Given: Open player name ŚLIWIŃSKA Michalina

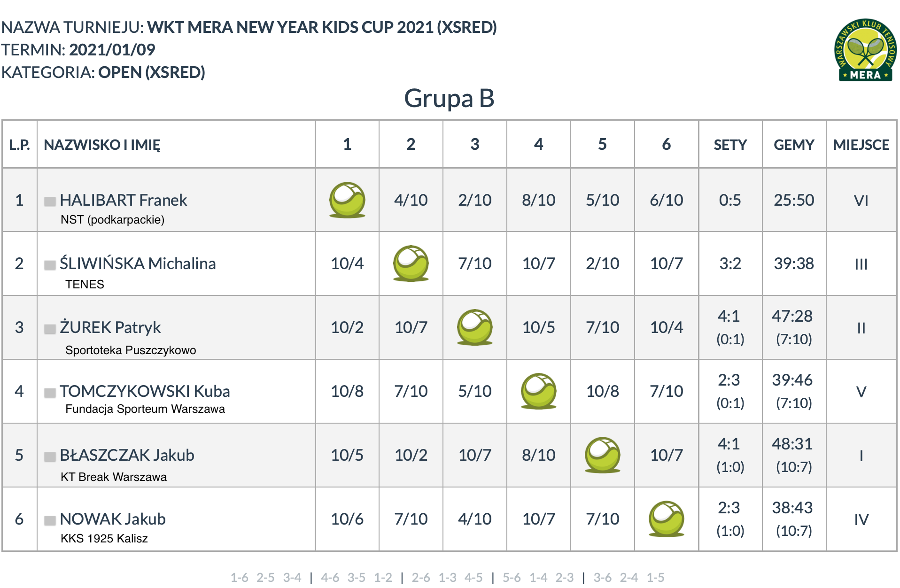Looking at the screenshot, I should click(x=138, y=263).
